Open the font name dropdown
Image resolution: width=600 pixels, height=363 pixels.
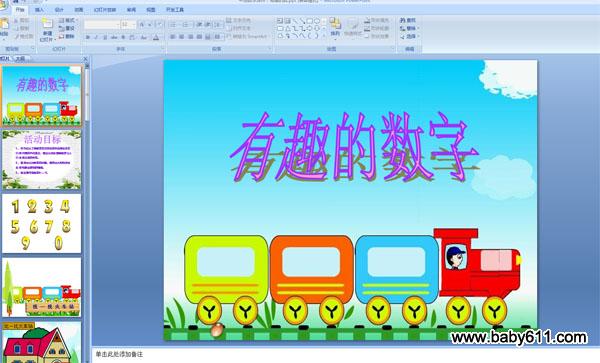point(101,25)
